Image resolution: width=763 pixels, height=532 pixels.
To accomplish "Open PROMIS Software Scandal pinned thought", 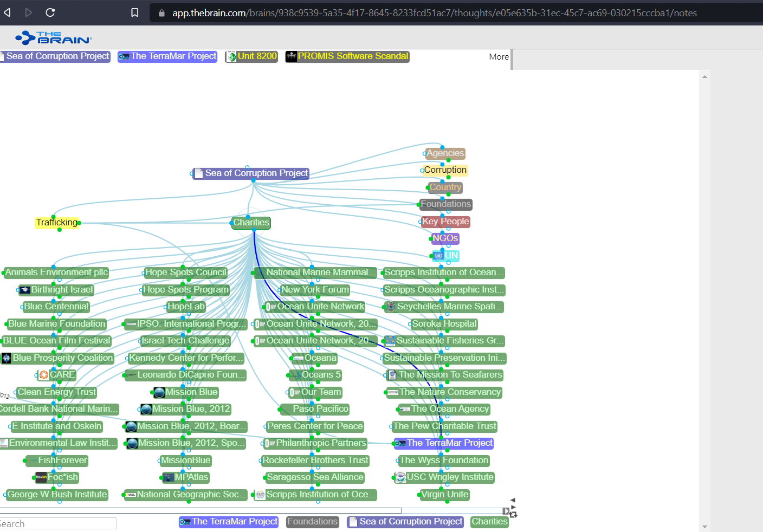I will pos(347,56).
